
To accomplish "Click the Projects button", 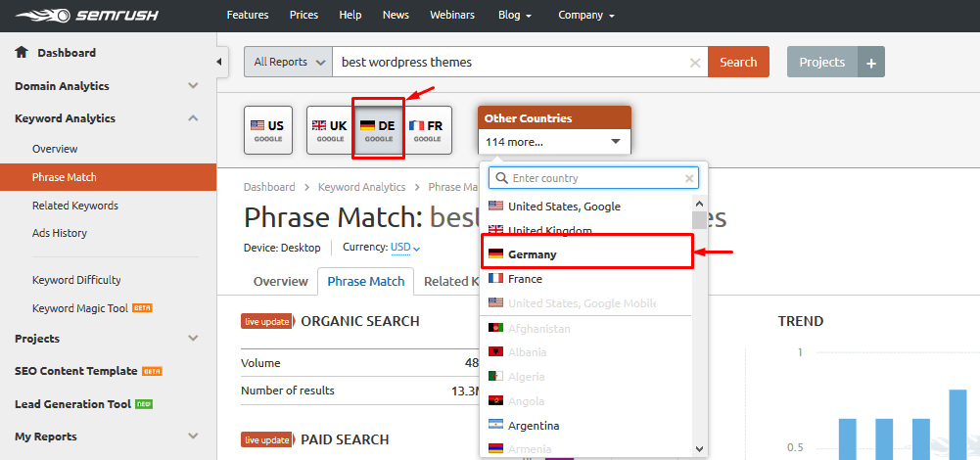I will pos(821,62).
